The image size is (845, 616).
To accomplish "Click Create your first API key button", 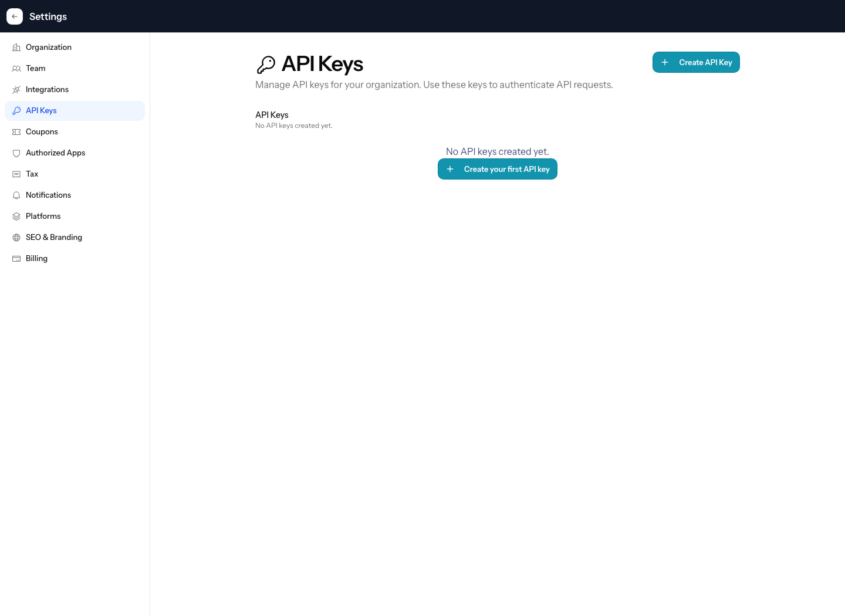I will (498, 169).
